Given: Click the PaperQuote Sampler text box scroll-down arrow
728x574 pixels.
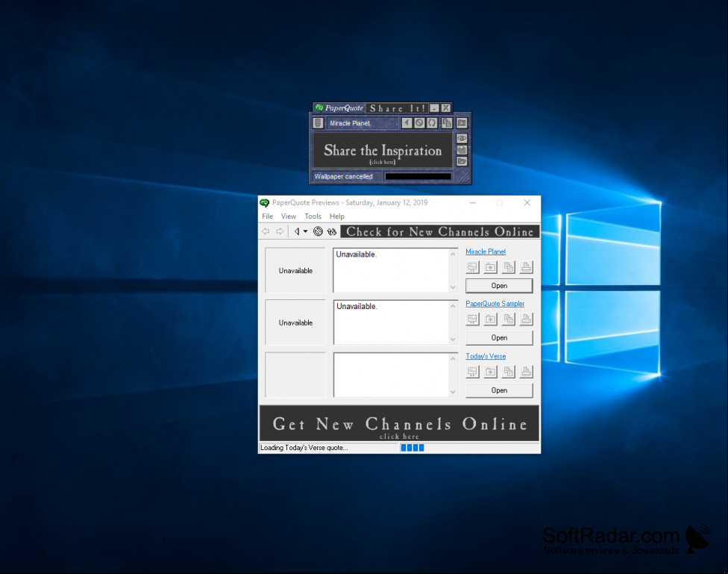Looking at the screenshot, I should (x=453, y=340).
